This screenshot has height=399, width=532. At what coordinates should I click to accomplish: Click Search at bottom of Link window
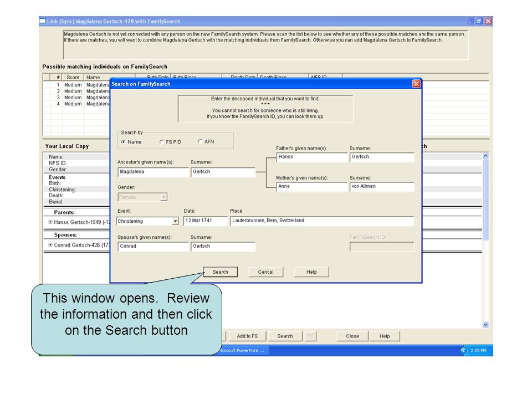tap(285, 336)
